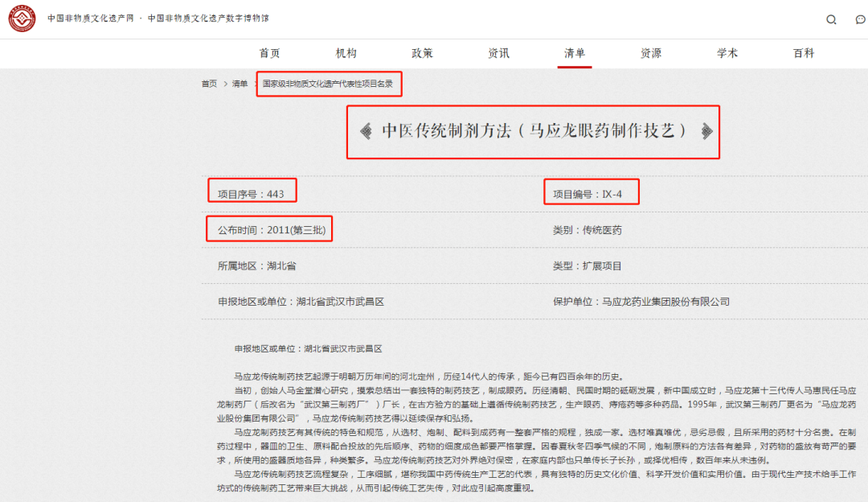Return home via the 首页 nav item
Image resolution: width=868 pixels, height=502 pixels.
tap(269, 52)
